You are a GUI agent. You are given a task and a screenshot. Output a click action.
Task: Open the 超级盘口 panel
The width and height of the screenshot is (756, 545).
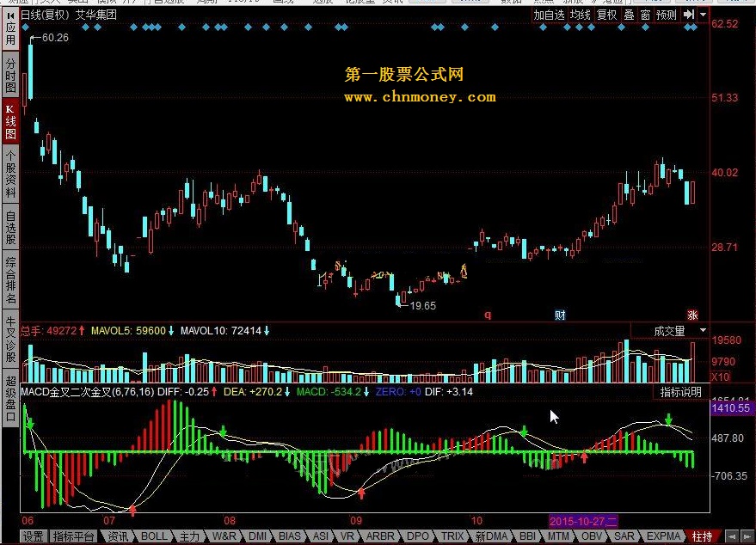coord(10,398)
